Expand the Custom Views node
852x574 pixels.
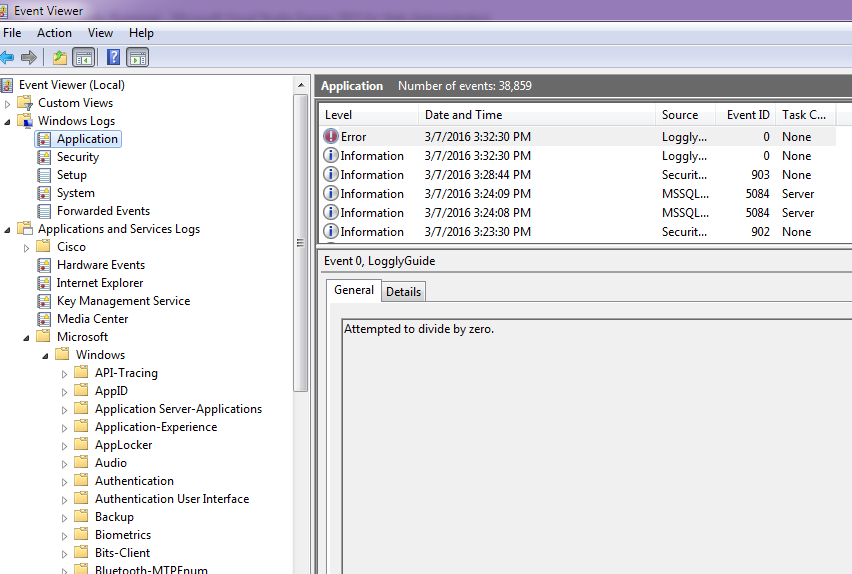pos(8,103)
